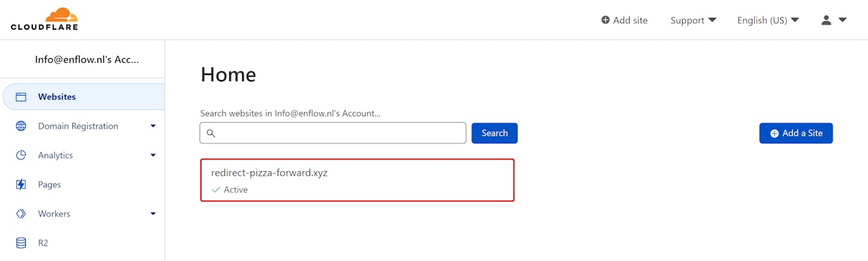Click the blue Add a Site button

(x=796, y=133)
